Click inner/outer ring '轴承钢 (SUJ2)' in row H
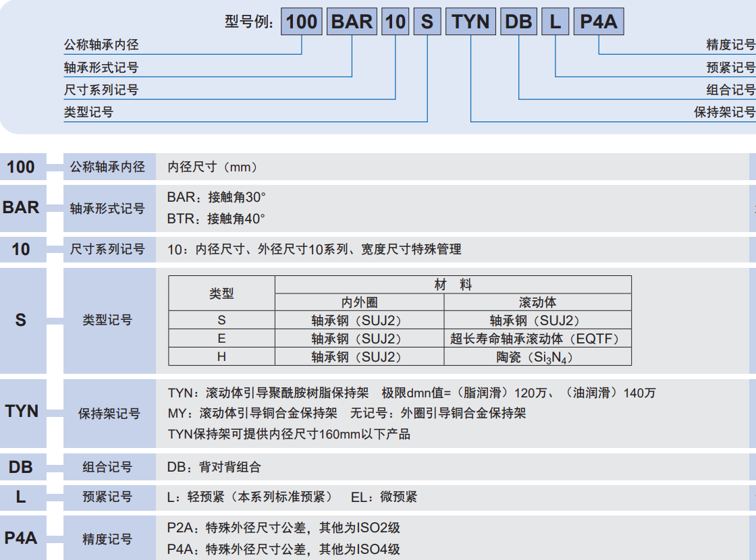The width and height of the screenshot is (756, 560). tap(359, 357)
